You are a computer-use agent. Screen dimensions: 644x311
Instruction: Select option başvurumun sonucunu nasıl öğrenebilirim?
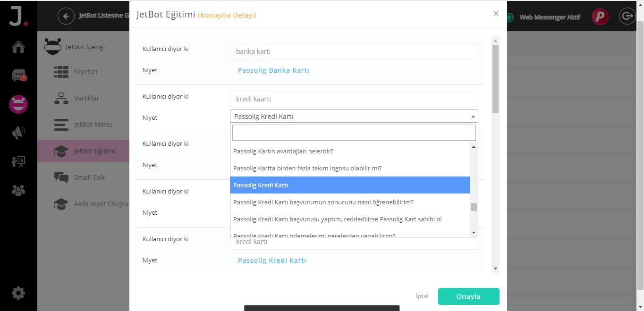tap(350, 202)
